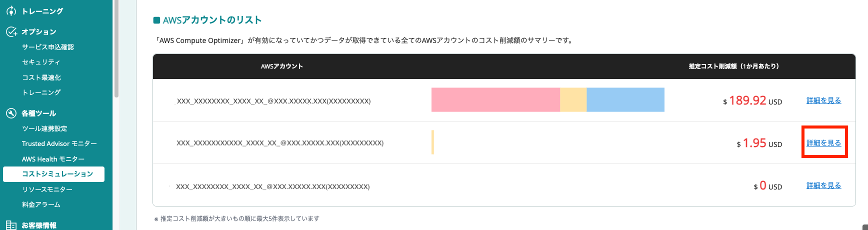Select コスト最適化 in sidebar
The height and width of the screenshot is (230, 868).
(41, 77)
